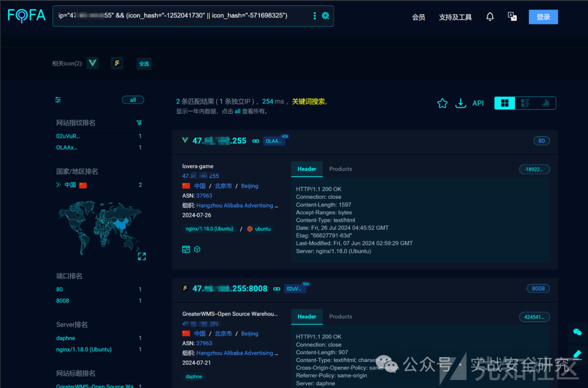588x388 pixels.
Task: Click the 登录 login button
Action: [x=543, y=17]
